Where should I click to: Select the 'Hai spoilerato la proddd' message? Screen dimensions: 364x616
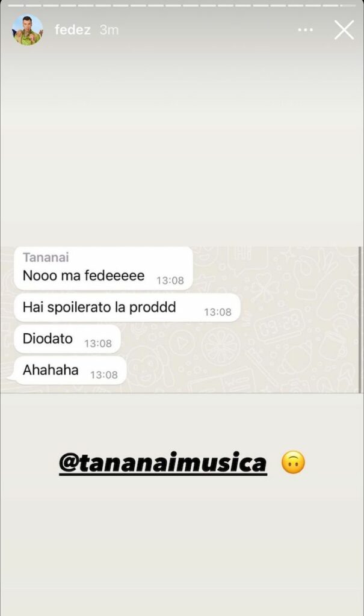click(x=127, y=307)
